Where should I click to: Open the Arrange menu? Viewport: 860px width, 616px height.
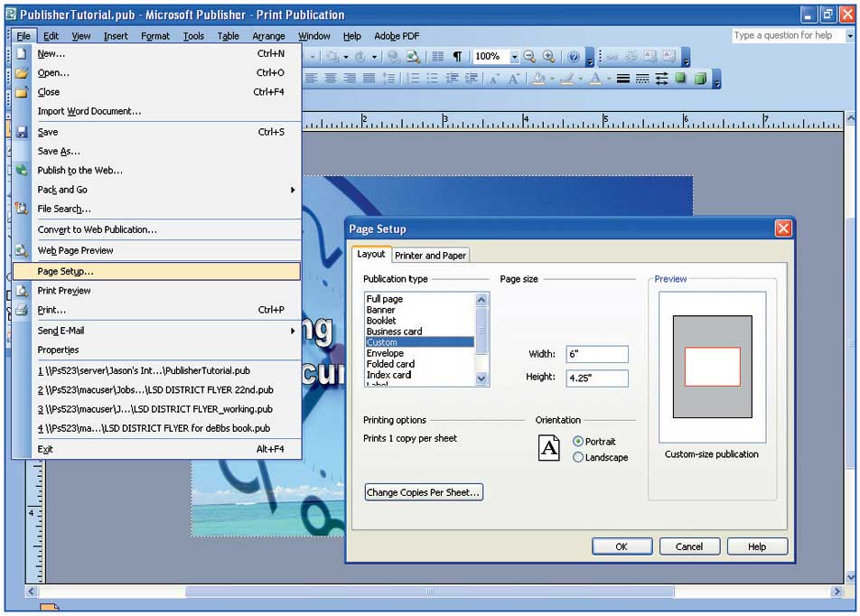269,36
